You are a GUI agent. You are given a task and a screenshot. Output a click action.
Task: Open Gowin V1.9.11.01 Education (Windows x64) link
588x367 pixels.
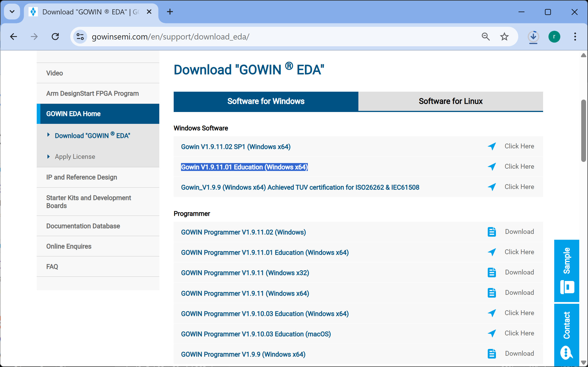[244, 167]
